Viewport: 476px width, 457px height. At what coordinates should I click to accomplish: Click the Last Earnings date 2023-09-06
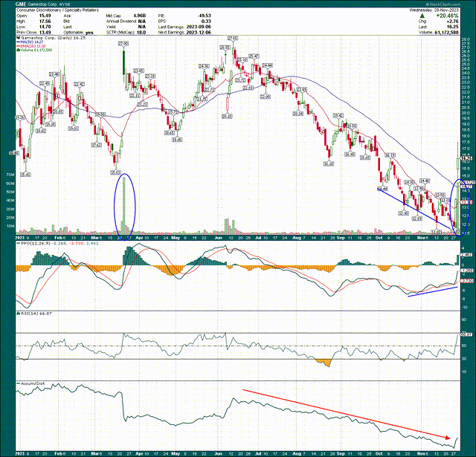pos(199,27)
